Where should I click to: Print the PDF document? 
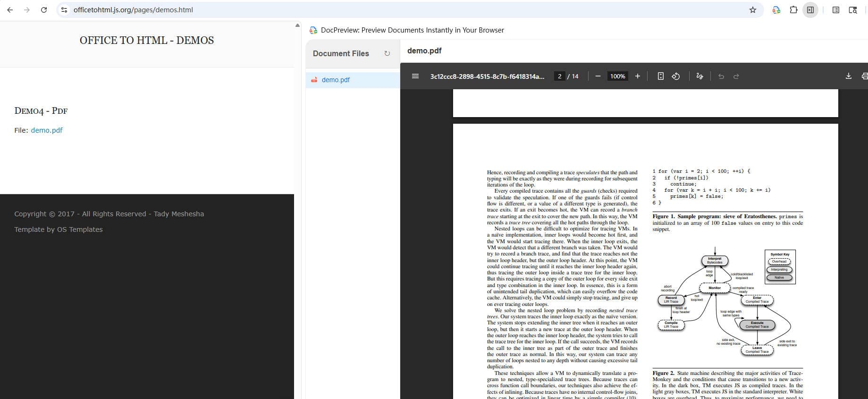864,76
